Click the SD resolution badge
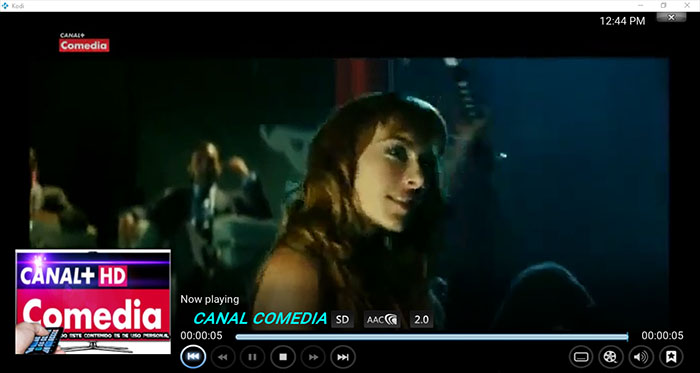Image resolution: width=700 pixels, height=373 pixels. pos(342,319)
